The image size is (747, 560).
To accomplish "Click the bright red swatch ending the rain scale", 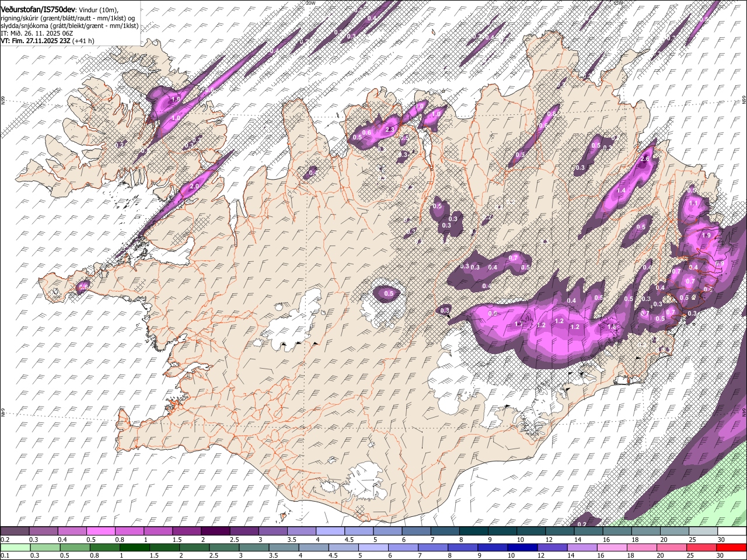I will coord(731,548).
